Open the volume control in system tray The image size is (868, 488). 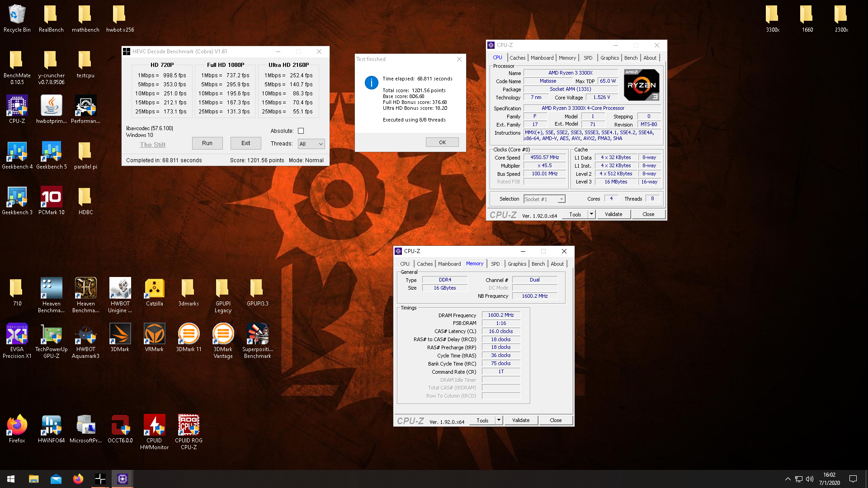810,479
